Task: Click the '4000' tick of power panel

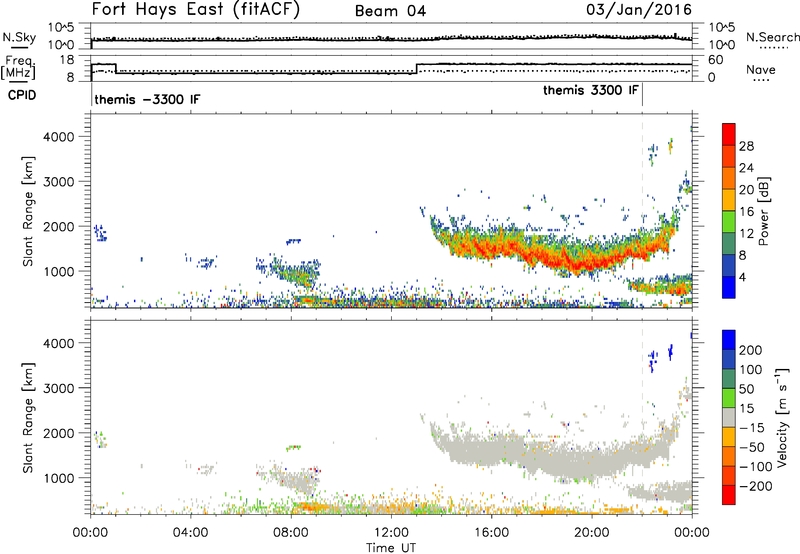Action: tap(59, 137)
